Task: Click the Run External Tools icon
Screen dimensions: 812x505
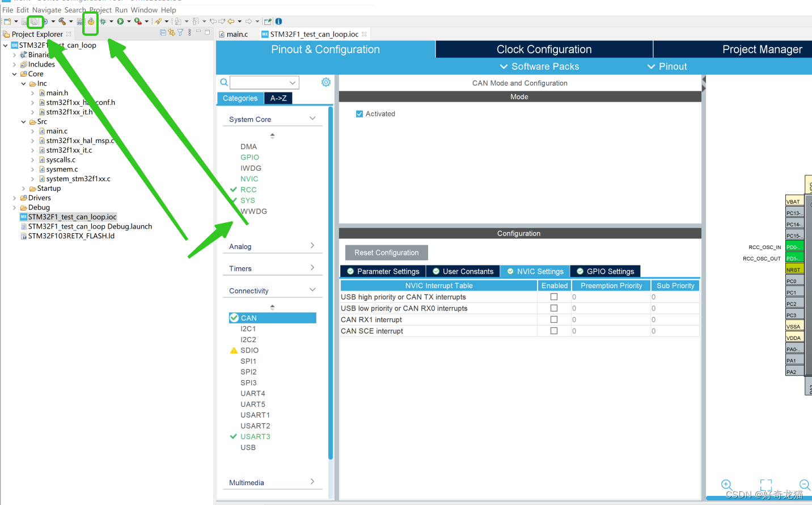Action: coord(138,22)
